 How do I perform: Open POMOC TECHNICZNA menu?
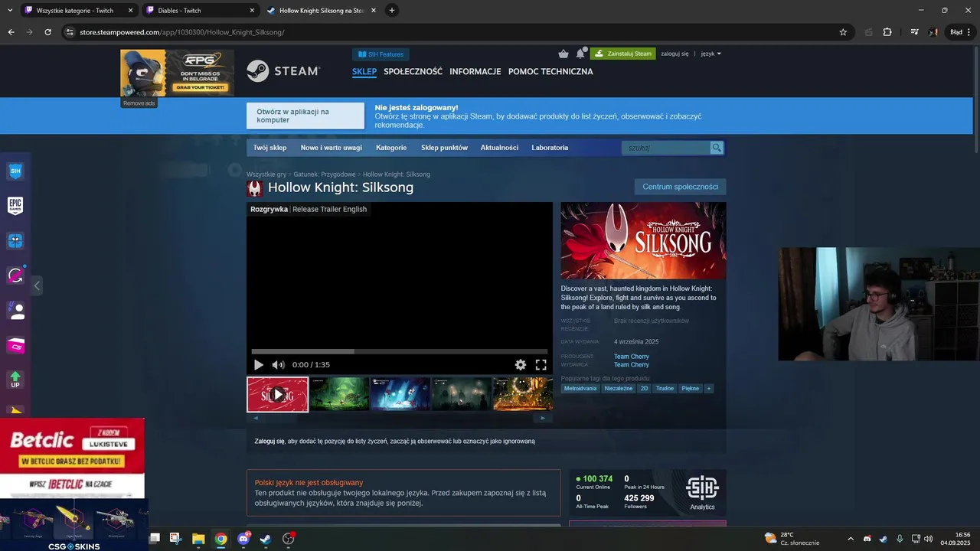550,71
